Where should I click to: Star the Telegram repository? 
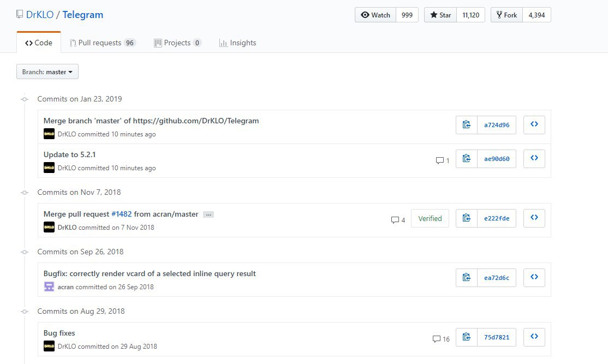click(x=440, y=15)
